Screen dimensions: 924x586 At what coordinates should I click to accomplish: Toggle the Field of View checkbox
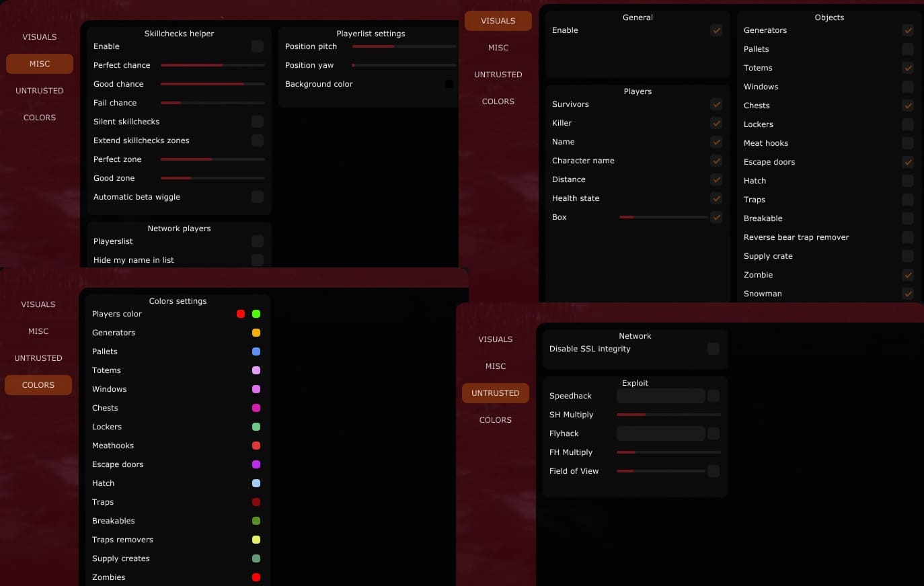coord(714,471)
